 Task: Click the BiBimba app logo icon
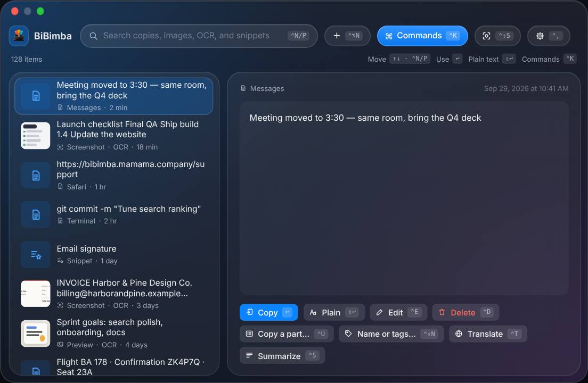click(19, 36)
